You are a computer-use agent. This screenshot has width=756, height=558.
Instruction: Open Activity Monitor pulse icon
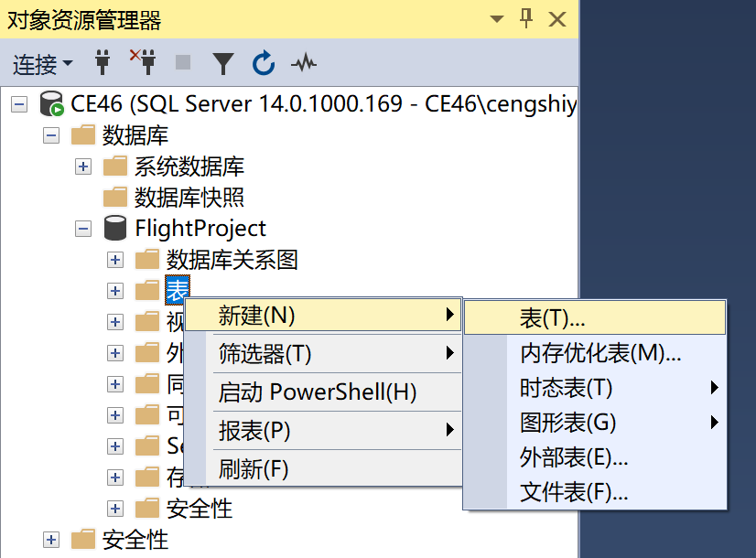point(304,63)
